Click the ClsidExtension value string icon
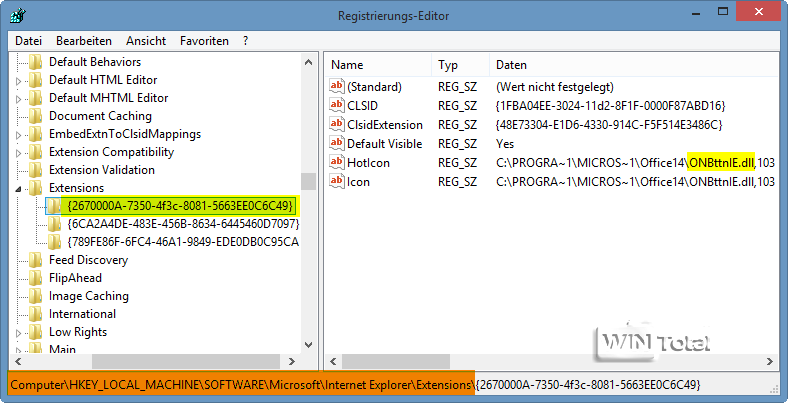This screenshot has height=403, width=788. [336, 125]
